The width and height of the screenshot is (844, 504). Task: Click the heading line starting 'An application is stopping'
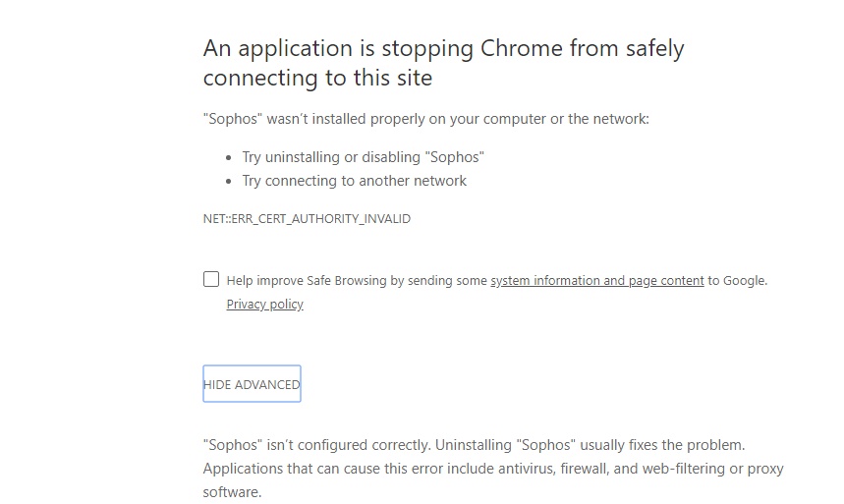pyautogui.click(x=443, y=49)
